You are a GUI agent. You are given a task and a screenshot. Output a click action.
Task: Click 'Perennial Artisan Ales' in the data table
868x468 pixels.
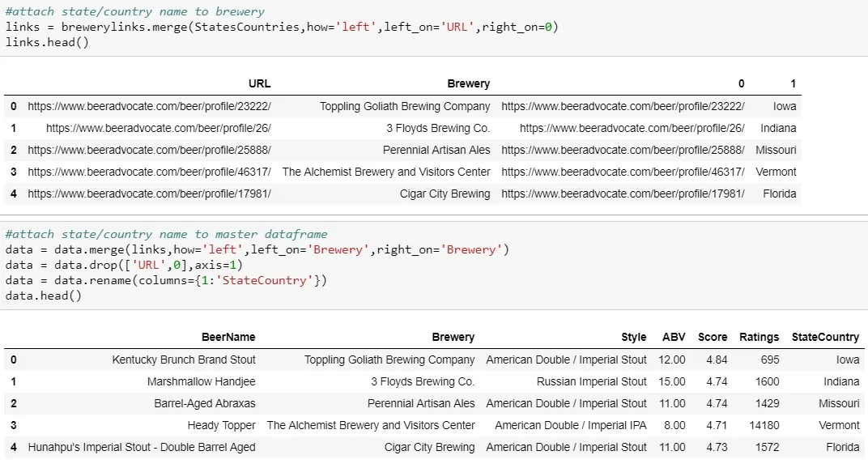tap(421, 403)
